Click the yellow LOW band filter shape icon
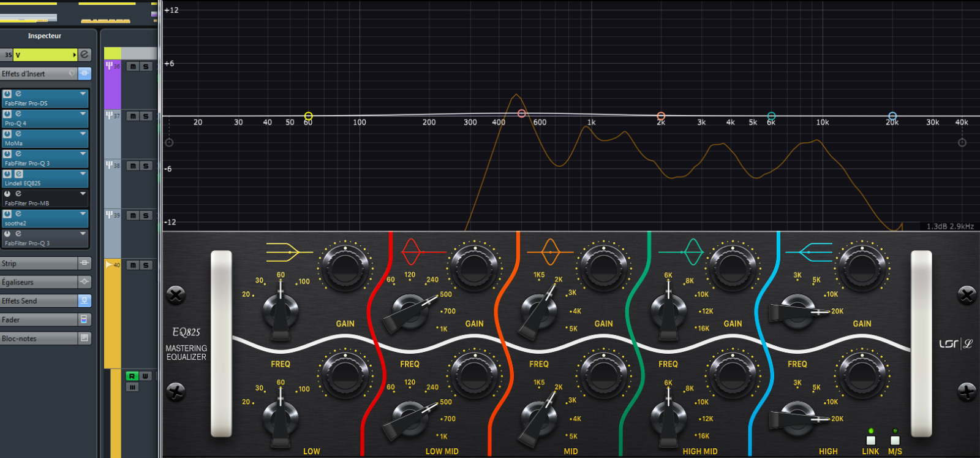Screen dimensions: 980x458 [288, 251]
